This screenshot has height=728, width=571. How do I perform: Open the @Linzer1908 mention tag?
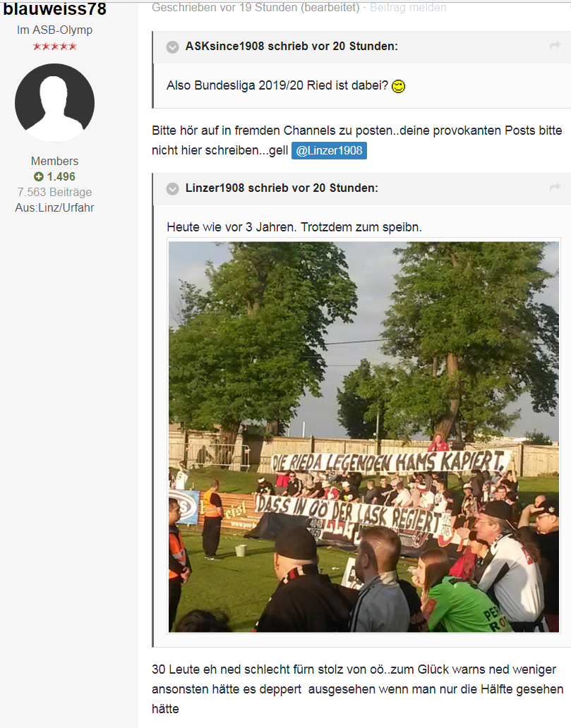329,150
